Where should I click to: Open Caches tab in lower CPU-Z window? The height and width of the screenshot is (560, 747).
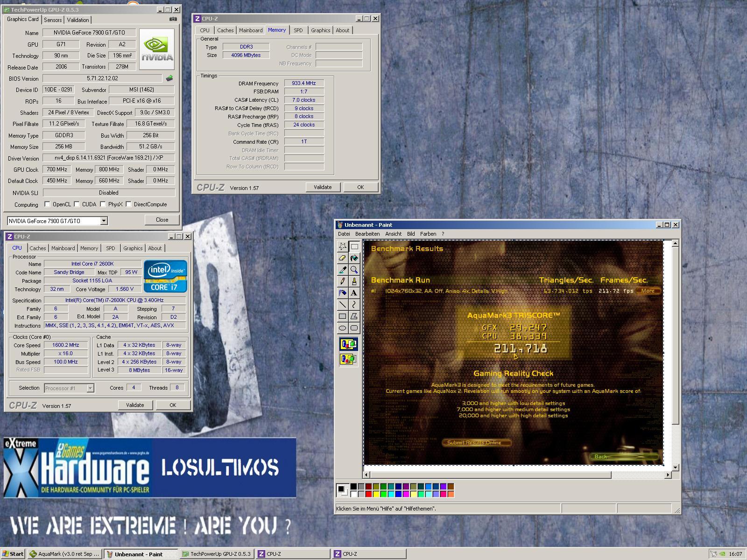(x=38, y=248)
